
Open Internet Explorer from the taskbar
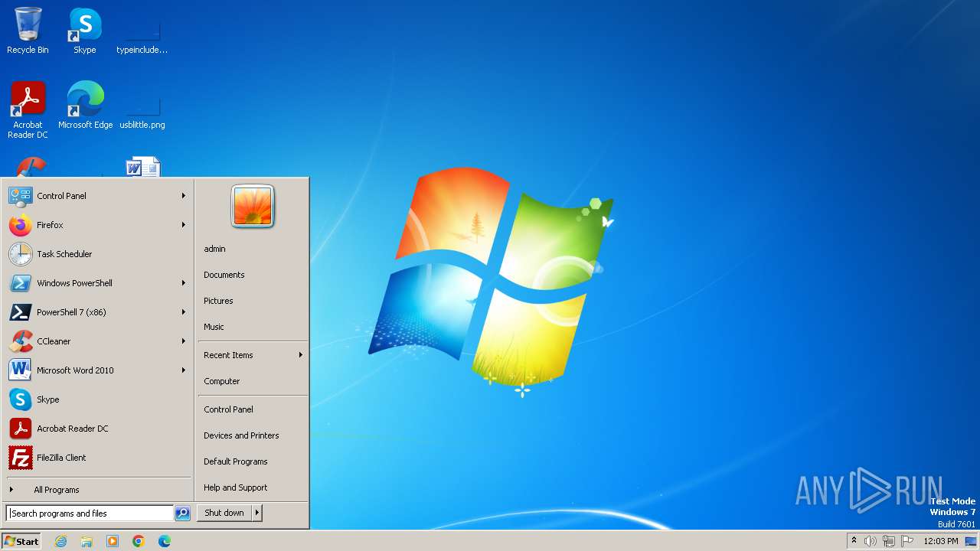[61, 541]
